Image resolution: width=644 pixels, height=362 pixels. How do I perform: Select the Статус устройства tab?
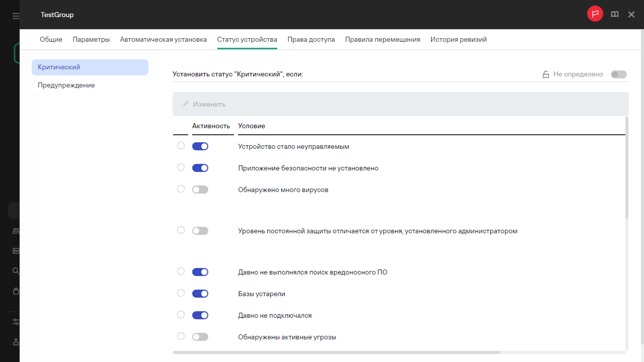pos(247,39)
